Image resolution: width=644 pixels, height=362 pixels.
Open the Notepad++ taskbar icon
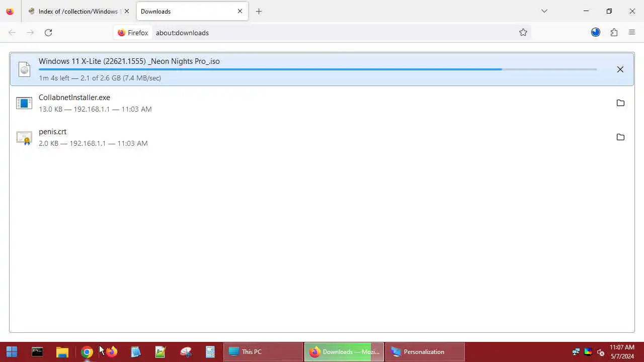click(x=160, y=352)
